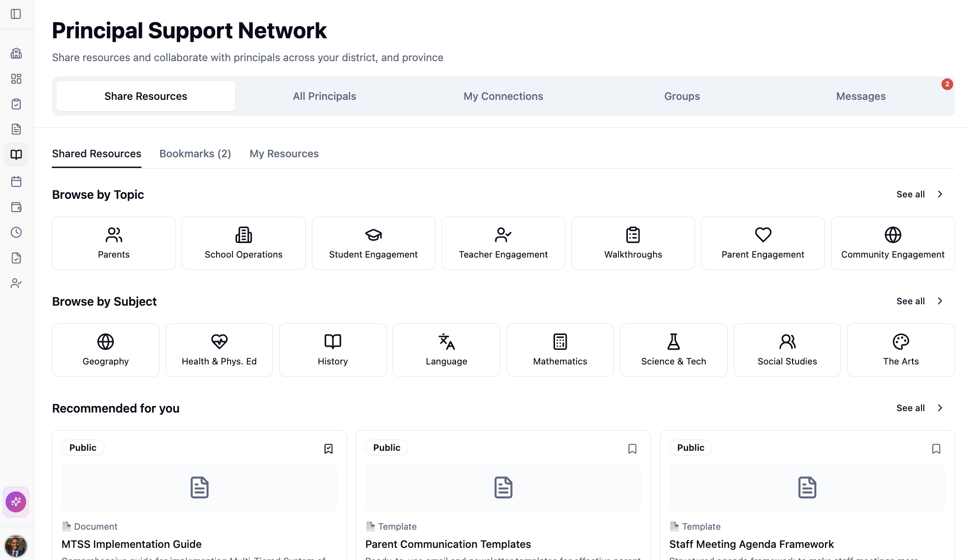Browse the Walkthroughs topic card
The image size is (970, 560).
click(633, 243)
